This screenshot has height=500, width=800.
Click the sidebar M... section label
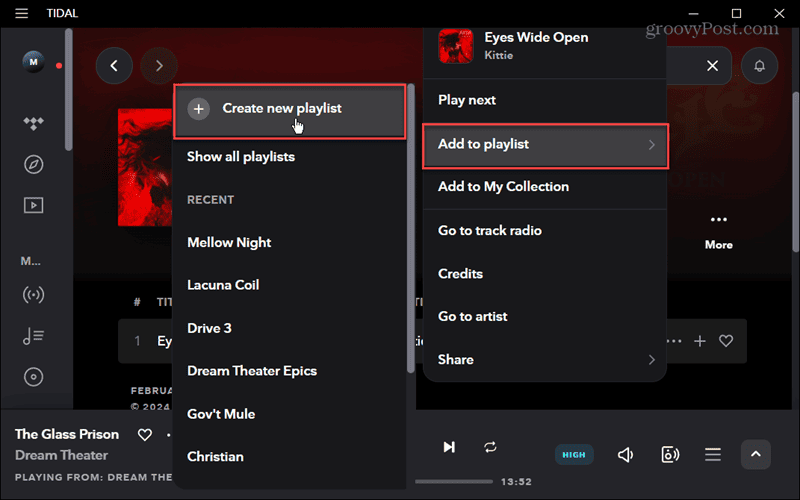pyautogui.click(x=31, y=261)
